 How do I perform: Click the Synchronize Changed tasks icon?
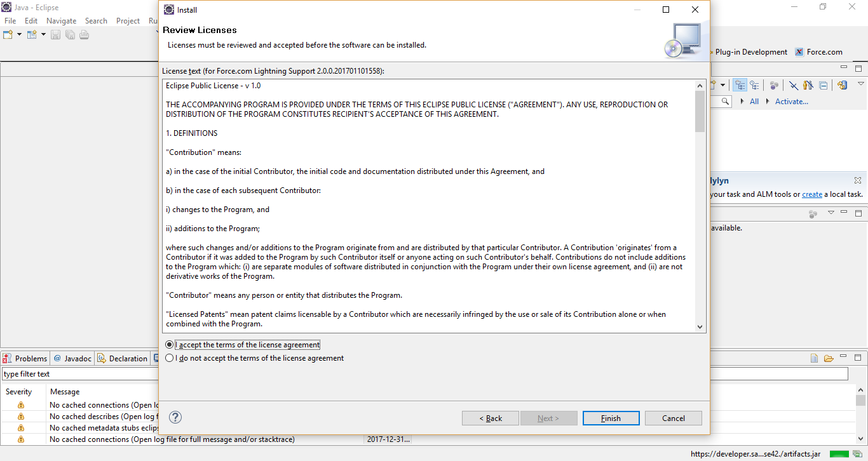point(842,85)
